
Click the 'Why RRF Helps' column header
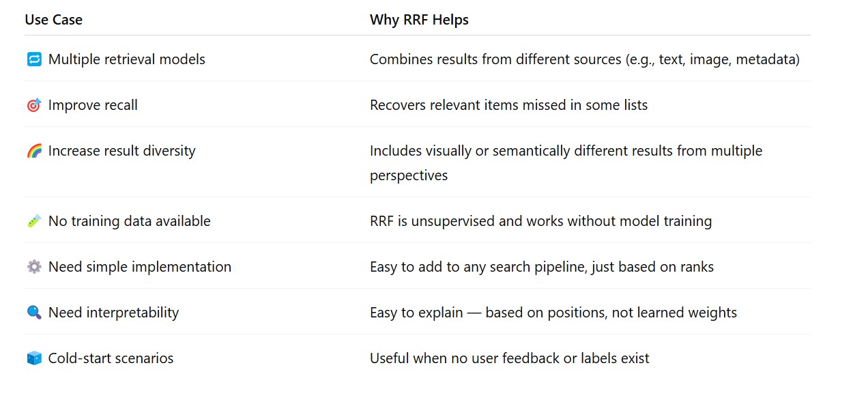point(419,20)
